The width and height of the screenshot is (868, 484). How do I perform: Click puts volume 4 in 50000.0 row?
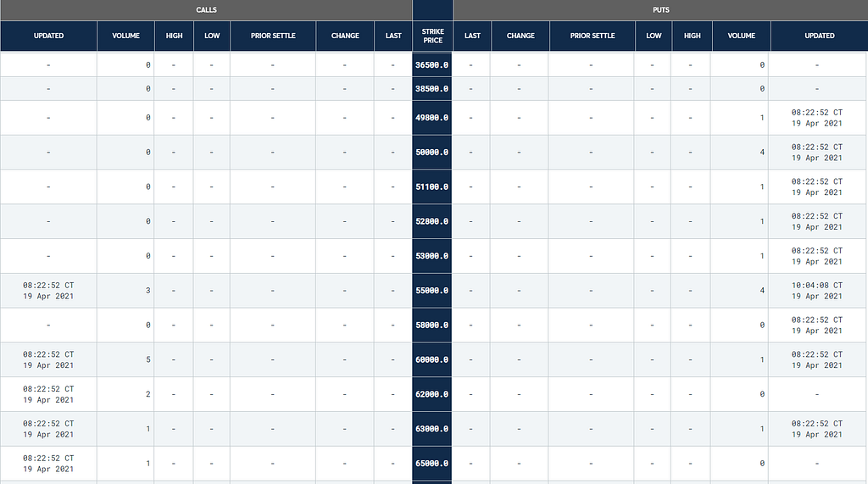point(762,153)
